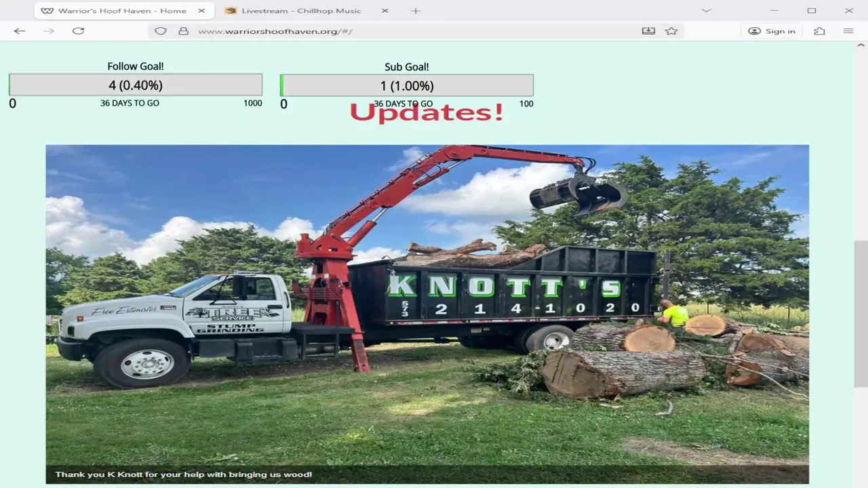This screenshot has height=488, width=868.
Task: Click the Follow Goal progress bar
Action: pos(136,85)
